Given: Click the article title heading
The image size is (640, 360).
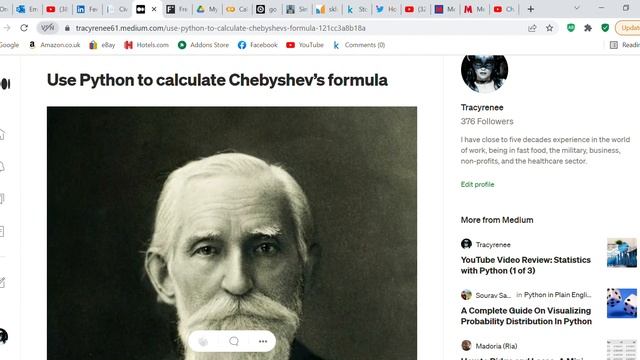Looking at the screenshot, I should pyautogui.click(x=217, y=80).
